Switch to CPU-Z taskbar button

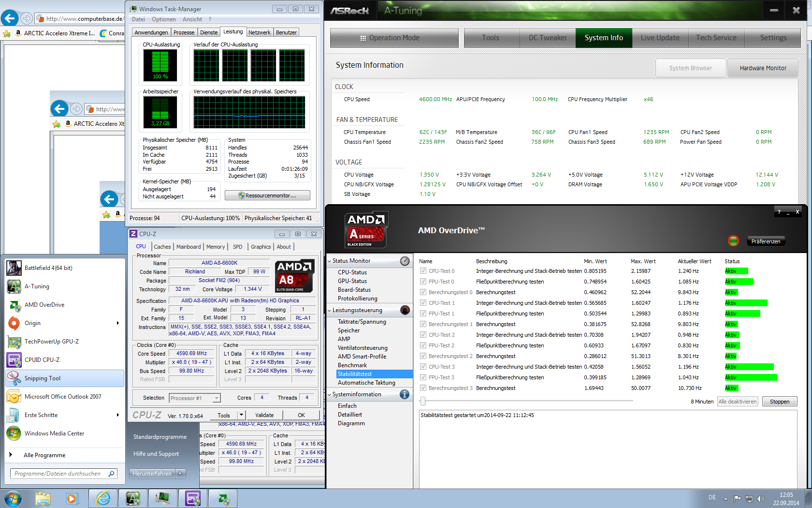(193, 498)
